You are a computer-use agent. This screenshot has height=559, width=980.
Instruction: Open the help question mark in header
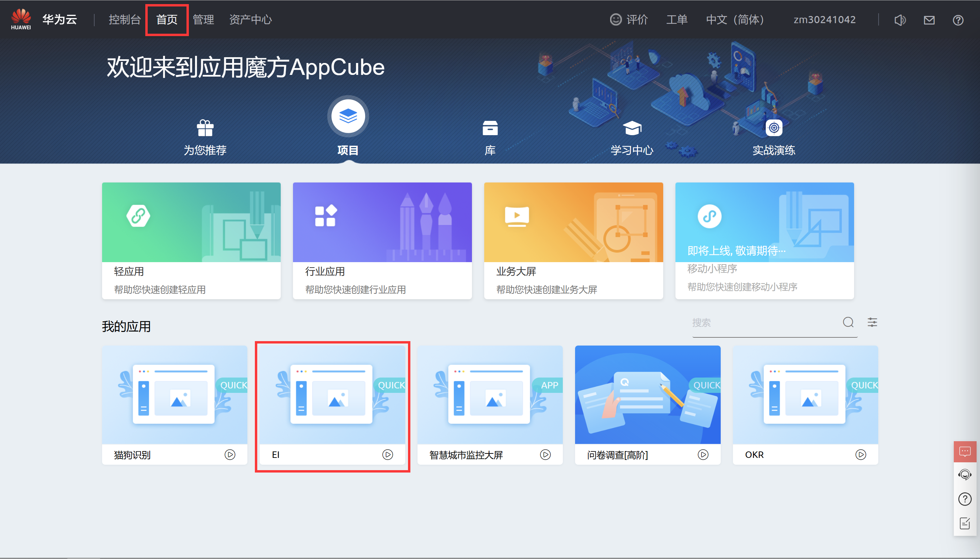(958, 20)
